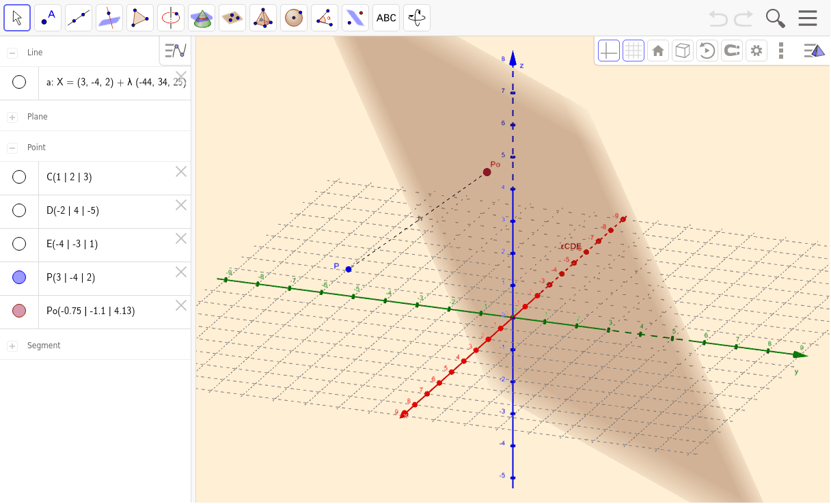Select the Pyramid tool
Image resolution: width=831 pixels, height=504 pixels.
tap(263, 18)
